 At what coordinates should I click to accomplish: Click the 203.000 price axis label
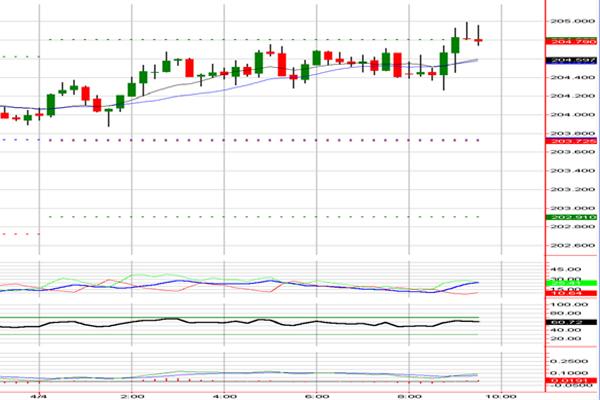click(x=572, y=208)
